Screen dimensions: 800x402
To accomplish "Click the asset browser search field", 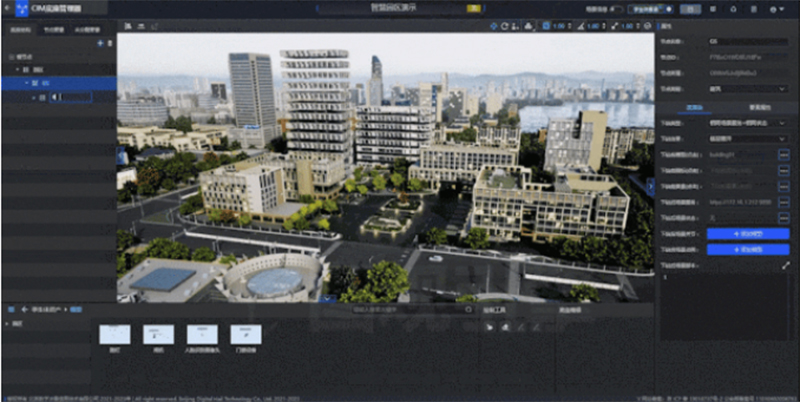I will (x=413, y=310).
